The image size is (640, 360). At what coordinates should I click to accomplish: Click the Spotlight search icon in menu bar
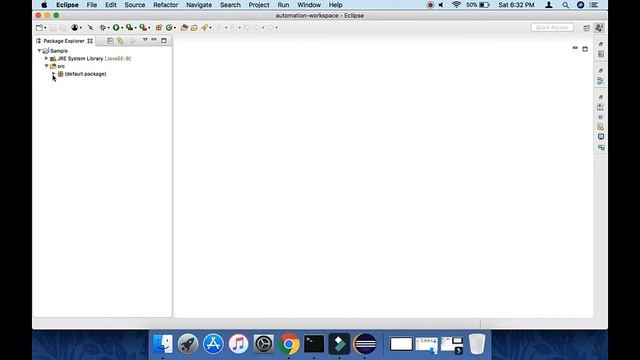(x=565, y=5)
